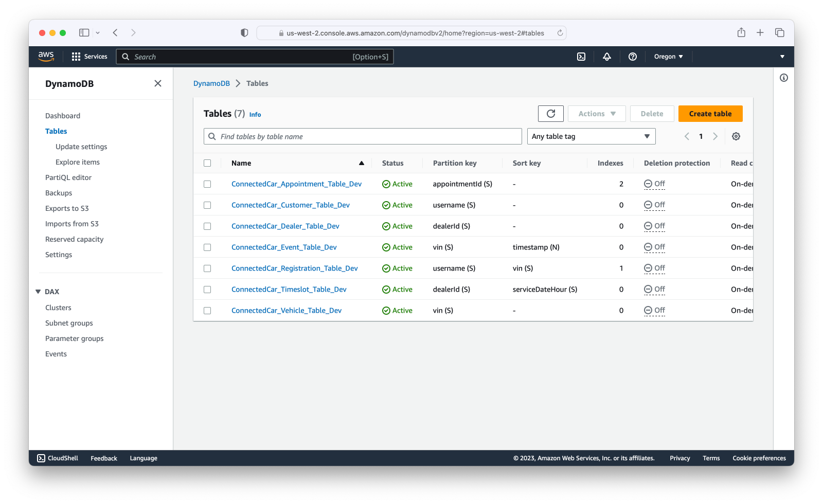Refresh the tables list
The height and width of the screenshot is (504, 823).
pos(551,114)
